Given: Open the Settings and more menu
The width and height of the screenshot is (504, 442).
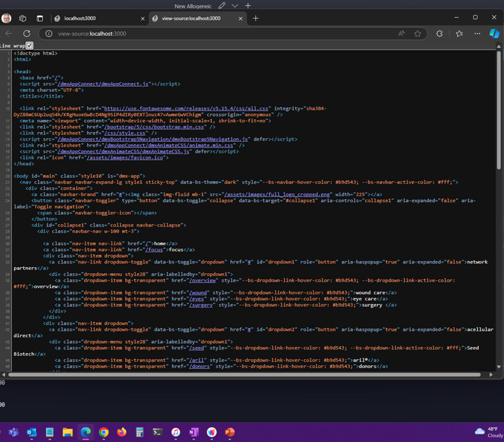Looking at the screenshot, I should (x=477, y=34).
